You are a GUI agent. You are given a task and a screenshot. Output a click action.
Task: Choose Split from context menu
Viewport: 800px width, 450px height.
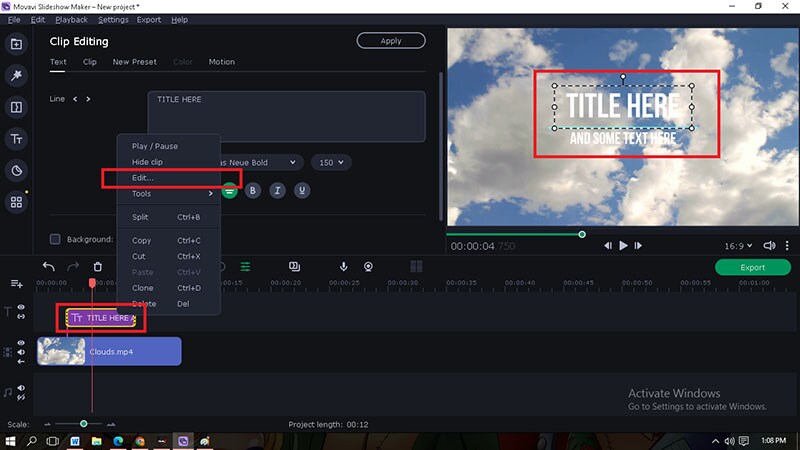[x=169, y=217]
